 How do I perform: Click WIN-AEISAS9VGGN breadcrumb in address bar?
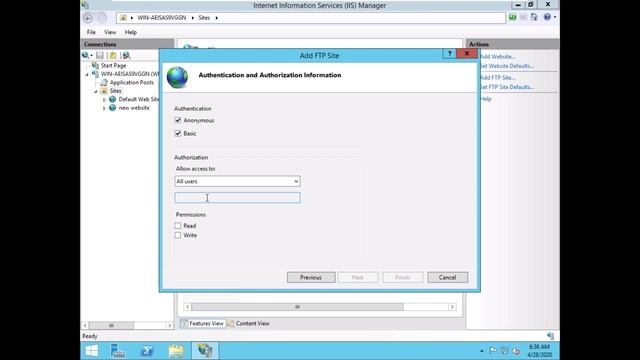pyautogui.click(x=162, y=18)
